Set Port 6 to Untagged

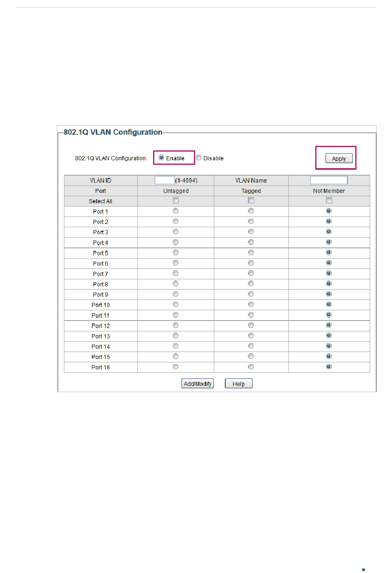[x=175, y=263]
